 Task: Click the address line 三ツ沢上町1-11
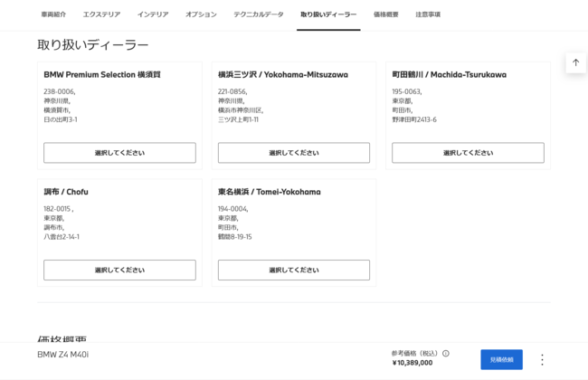[x=238, y=119]
